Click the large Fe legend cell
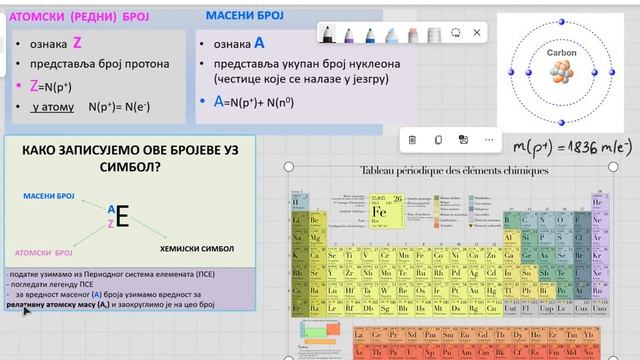Screen dimensions: 640x360 (x=387, y=211)
